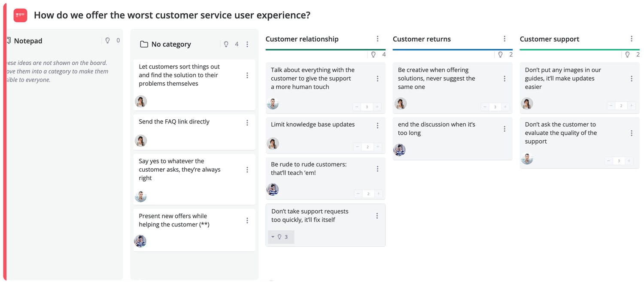Decrease votes on 'Be rude to rude customers'
Screen dimensions: 644x284
(358, 194)
